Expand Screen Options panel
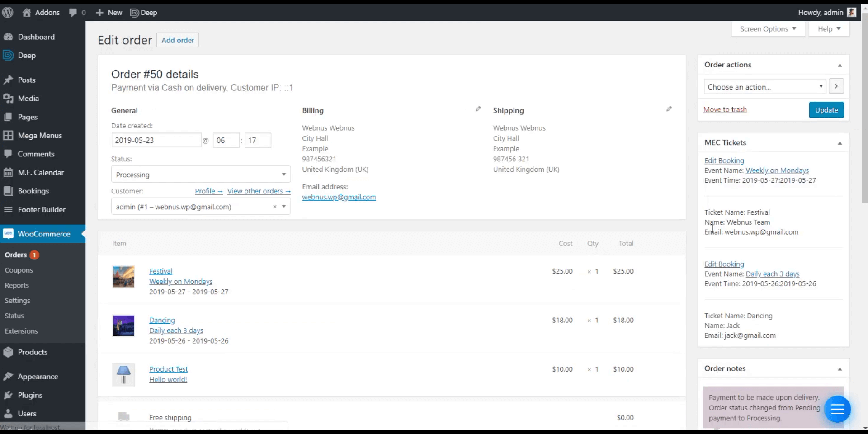Viewport: 868px width, 434px height. (768, 29)
